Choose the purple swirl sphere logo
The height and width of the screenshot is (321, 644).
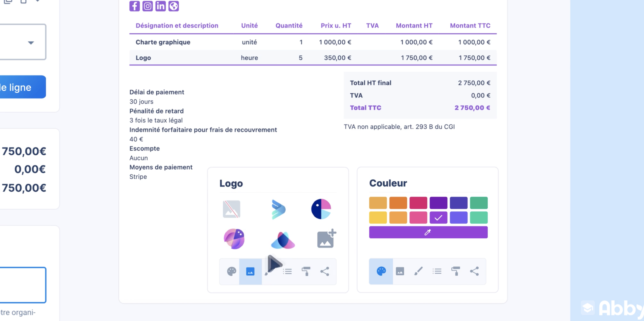pos(234,239)
